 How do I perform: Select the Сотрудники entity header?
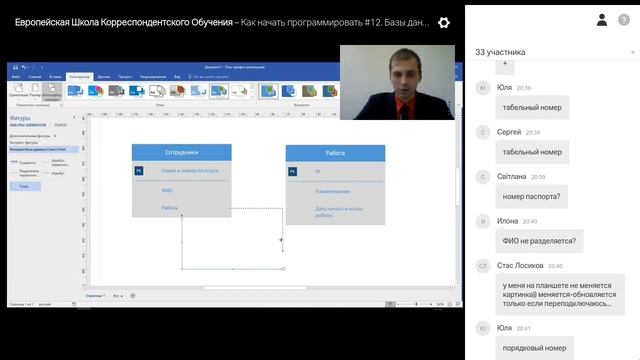point(182,152)
